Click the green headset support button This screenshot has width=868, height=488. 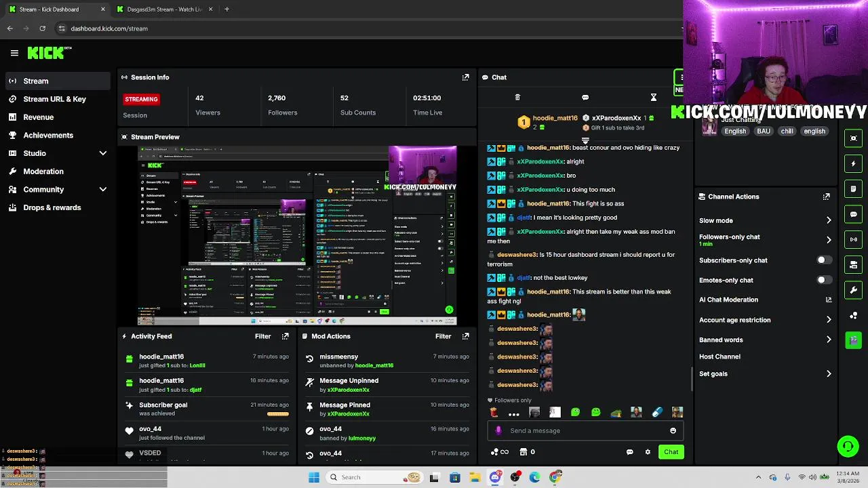pyautogui.click(x=848, y=446)
